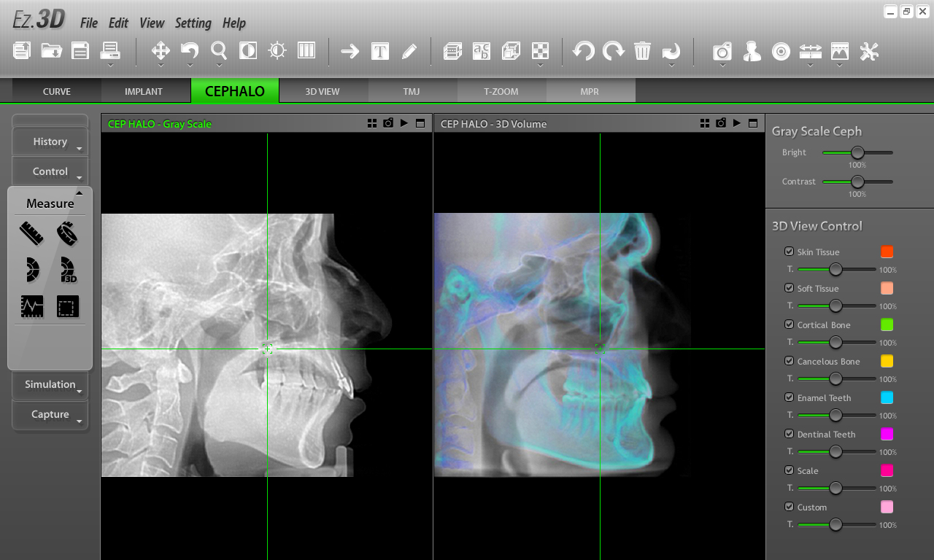Screen dimensions: 934x560
Task: Click the Bright slider handle
Action: tap(857, 152)
